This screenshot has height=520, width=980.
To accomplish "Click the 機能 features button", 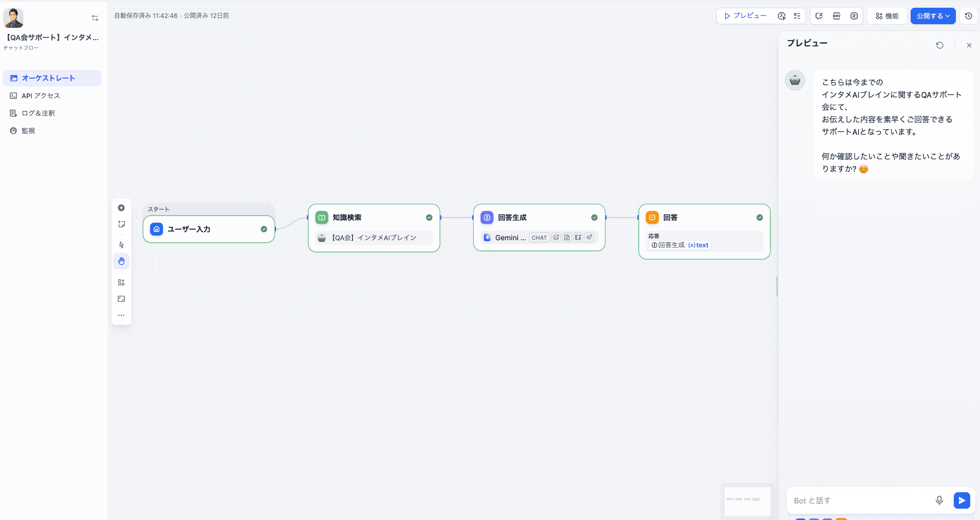I will click(x=887, y=16).
